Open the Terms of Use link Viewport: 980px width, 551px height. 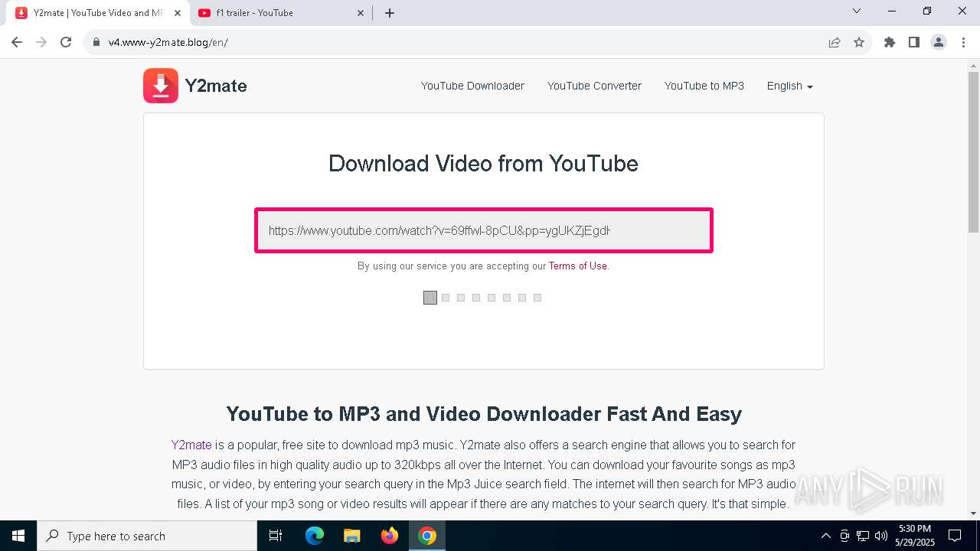(577, 266)
